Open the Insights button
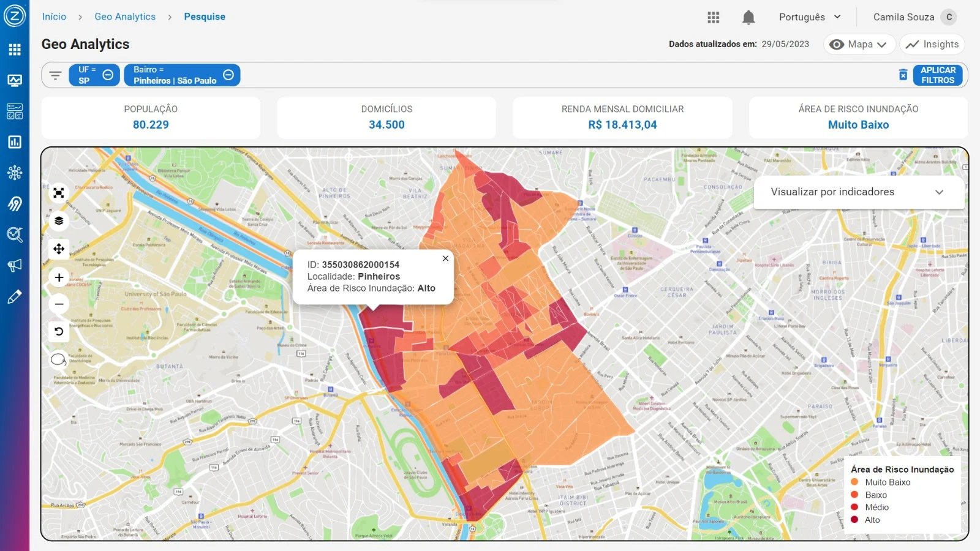The height and width of the screenshot is (551, 980). click(932, 44)
